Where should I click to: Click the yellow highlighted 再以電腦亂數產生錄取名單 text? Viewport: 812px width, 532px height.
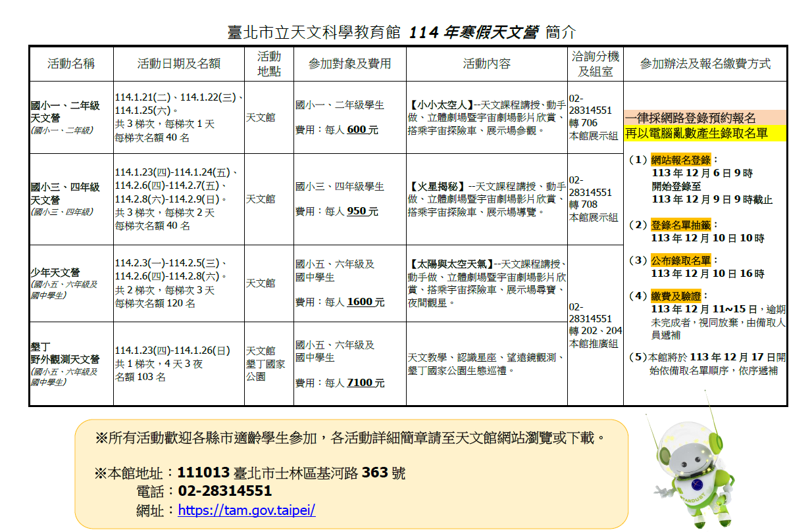click(x=696, y=134)
